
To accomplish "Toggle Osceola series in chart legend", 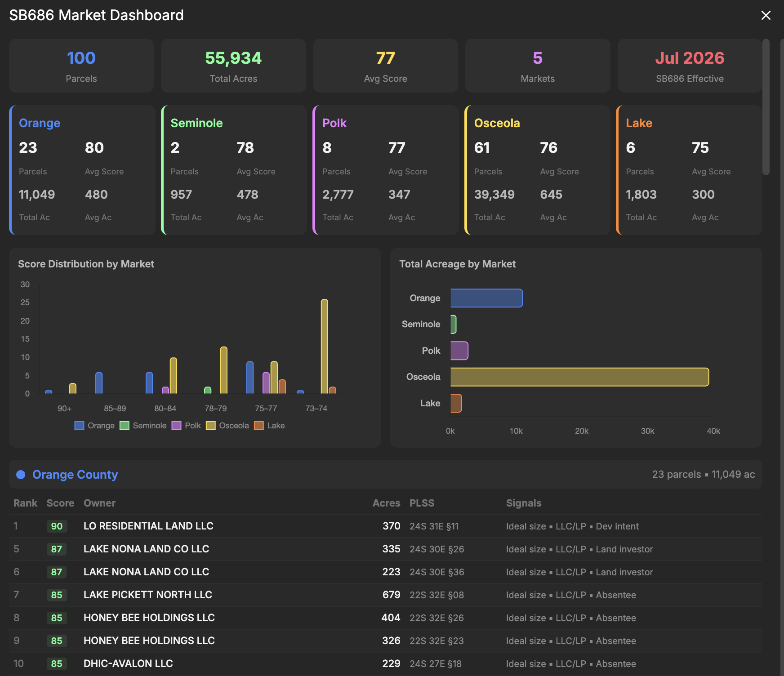I will 227,426.
